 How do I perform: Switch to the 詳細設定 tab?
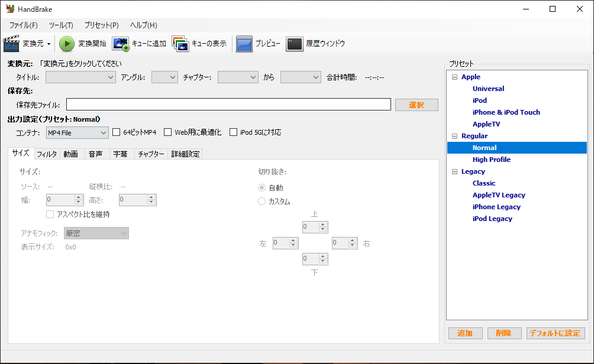tap(185, 154)
